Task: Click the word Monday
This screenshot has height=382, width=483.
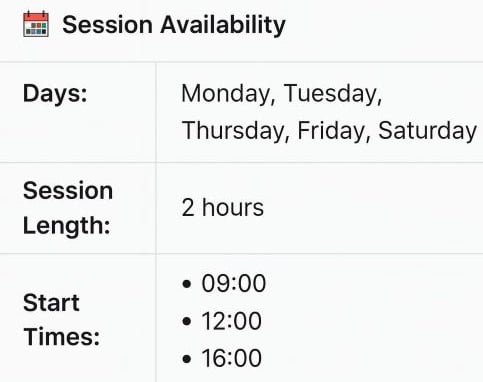Action: [x=228, y=94]
